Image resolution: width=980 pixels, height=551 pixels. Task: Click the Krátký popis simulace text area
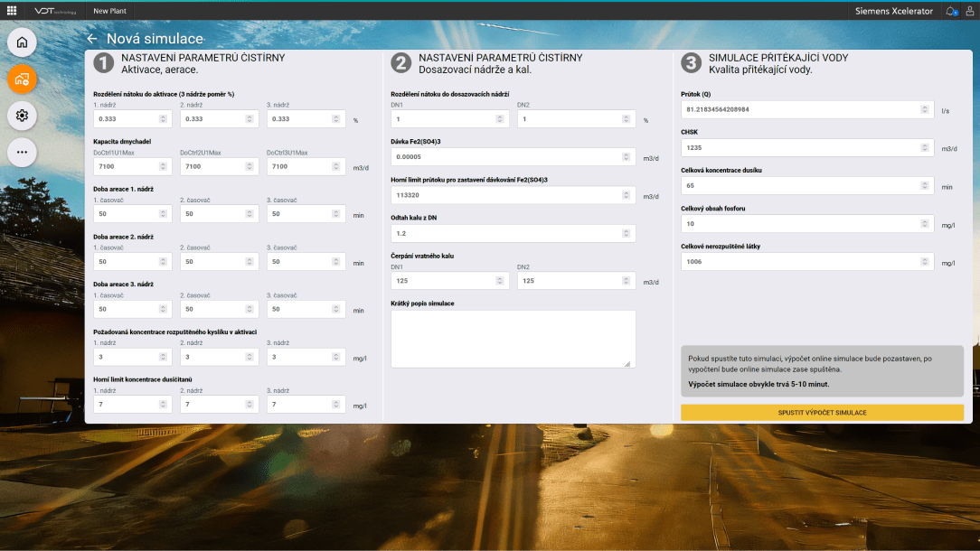click(x=513, y=339)
